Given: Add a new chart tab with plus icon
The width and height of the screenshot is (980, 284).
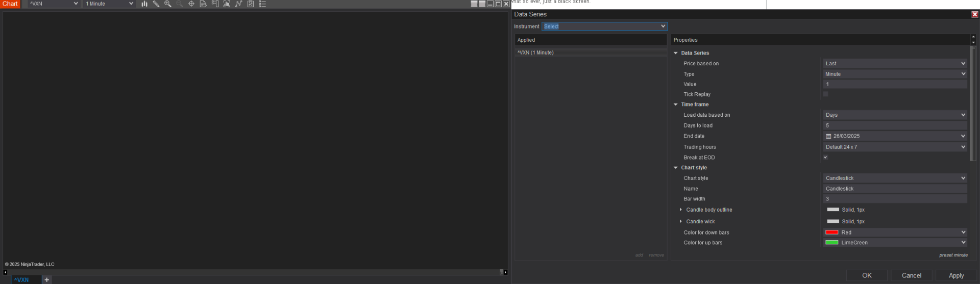Looking at the screenshot, I should (x=47, y=279).
